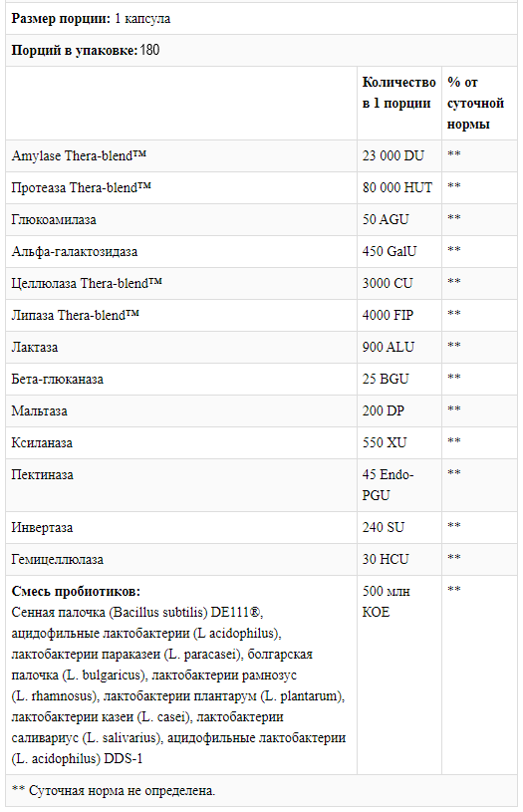523x812 pixels.
Task: Click the '240 SU' invertase amount
Action: pos(384,528)
